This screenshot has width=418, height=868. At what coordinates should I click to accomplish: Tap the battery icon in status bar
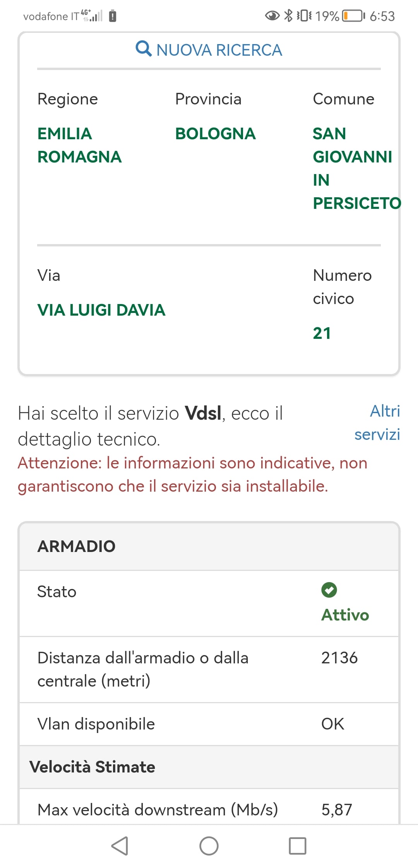pos(353,16)
